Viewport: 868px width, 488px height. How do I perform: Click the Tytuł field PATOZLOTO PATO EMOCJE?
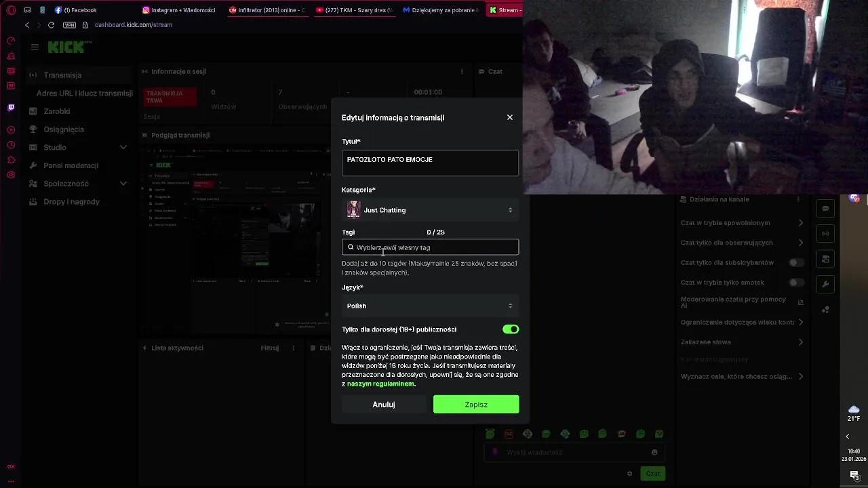pos(430,163)
